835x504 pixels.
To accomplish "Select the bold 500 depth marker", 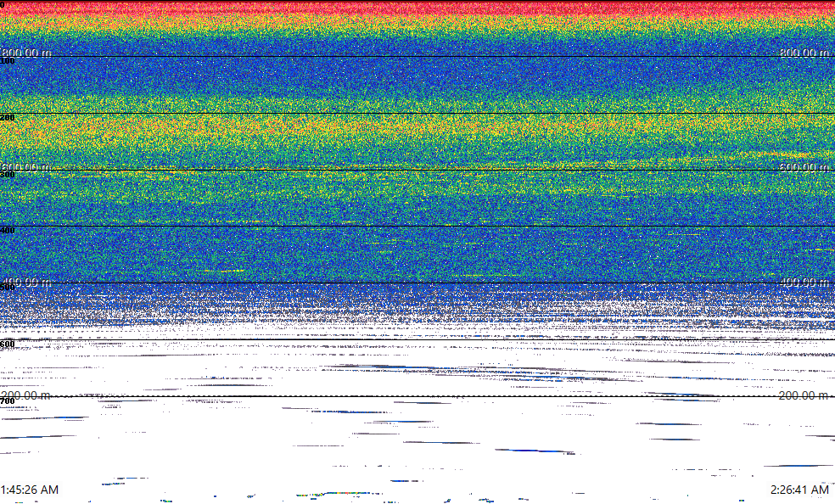I will tap(8, 288).
